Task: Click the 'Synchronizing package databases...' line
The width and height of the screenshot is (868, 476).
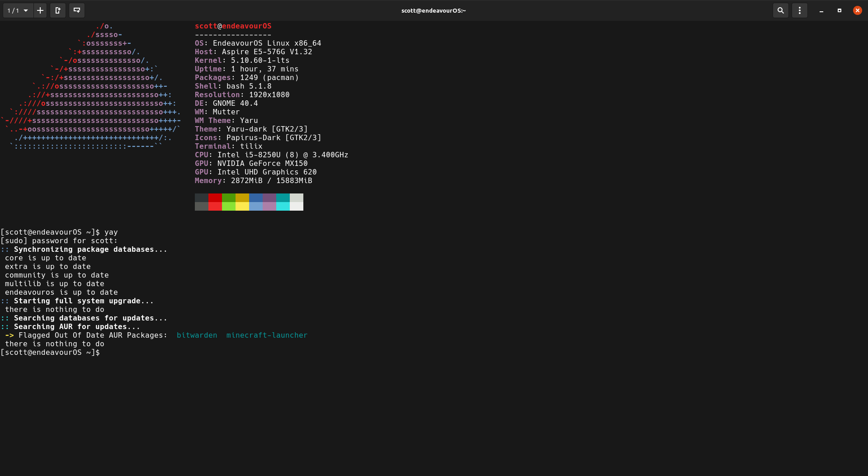Action: click(x=84, y=250)
